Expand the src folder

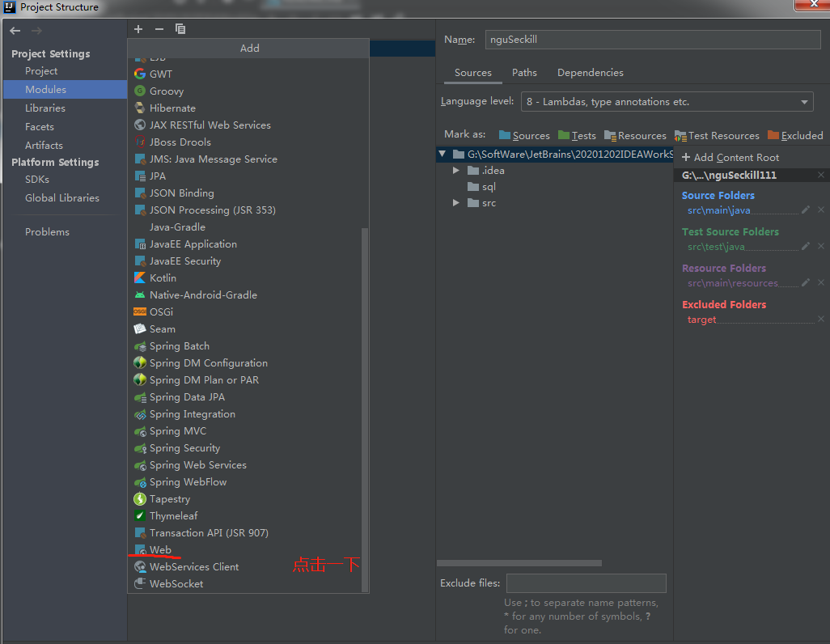click(455, 203)
